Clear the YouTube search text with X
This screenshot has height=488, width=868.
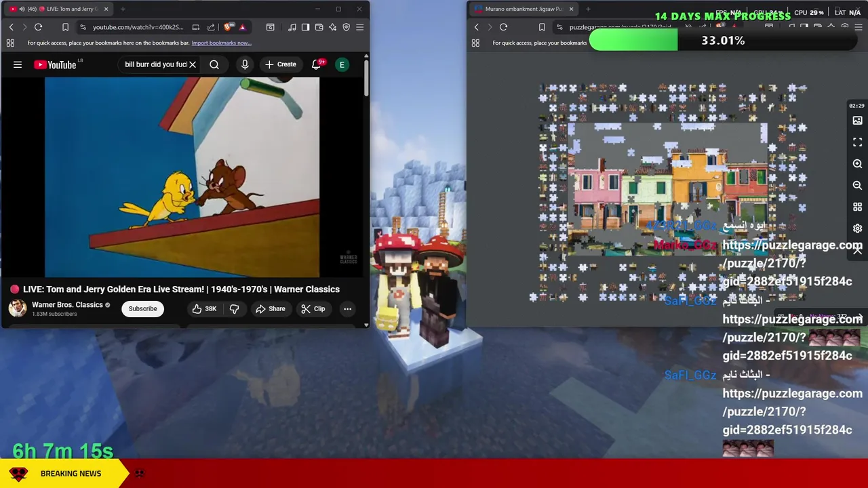click(x=193, y=64)
